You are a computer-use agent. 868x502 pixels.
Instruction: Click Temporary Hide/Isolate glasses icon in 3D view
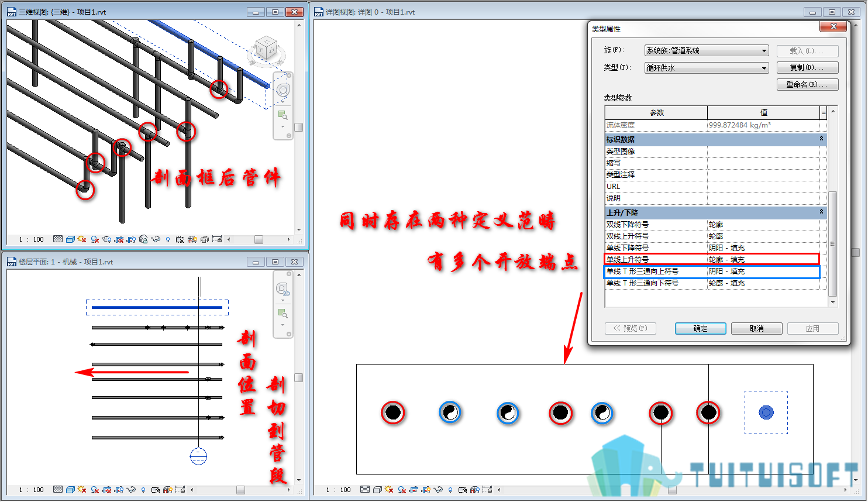click(156, 239)
